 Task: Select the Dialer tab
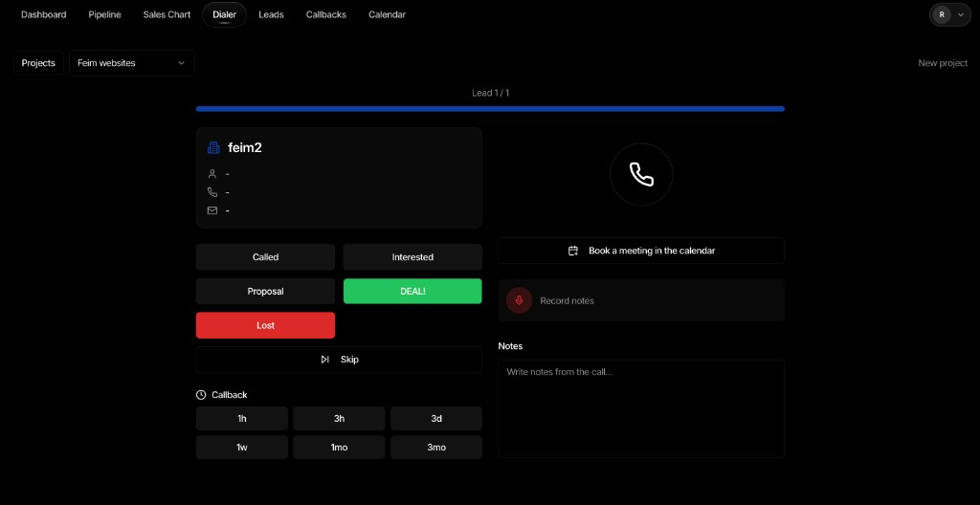coord(224,14)
